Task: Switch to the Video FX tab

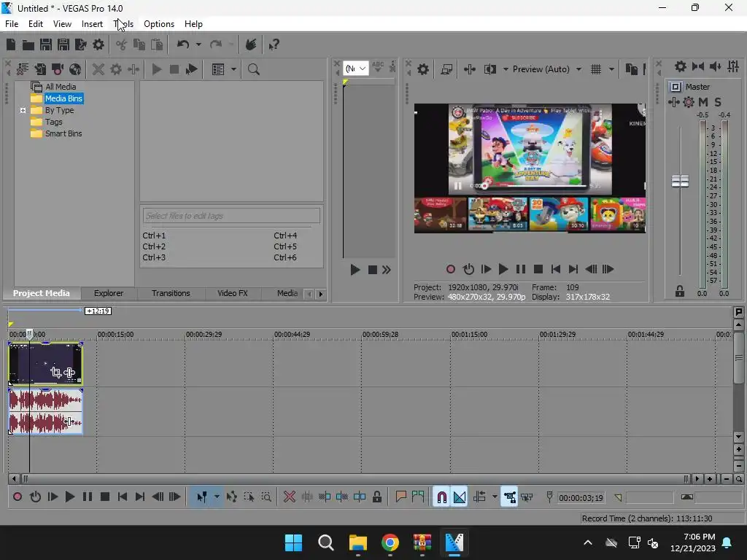Action: coord(233,293)
